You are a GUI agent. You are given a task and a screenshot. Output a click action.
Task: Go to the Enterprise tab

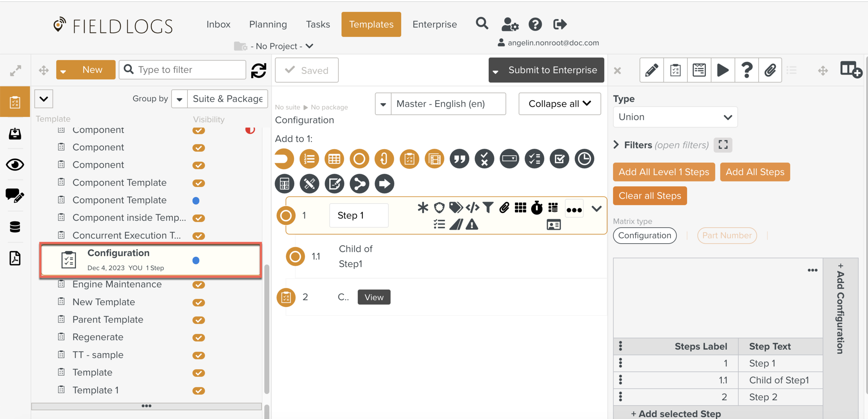435,24
